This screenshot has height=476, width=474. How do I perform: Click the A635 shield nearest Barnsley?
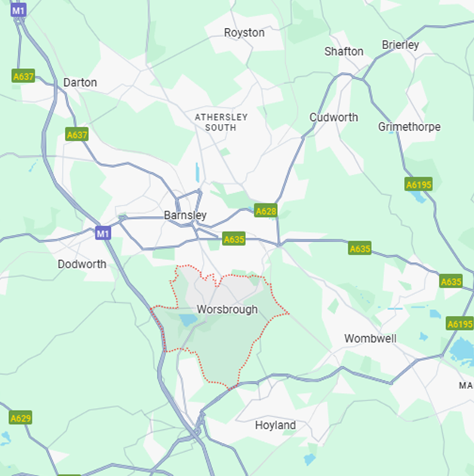click(x=233, y=240)
